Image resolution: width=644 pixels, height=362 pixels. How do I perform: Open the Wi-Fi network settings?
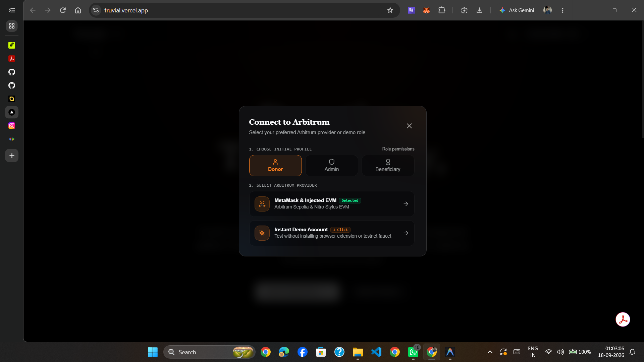click(548, 352)
